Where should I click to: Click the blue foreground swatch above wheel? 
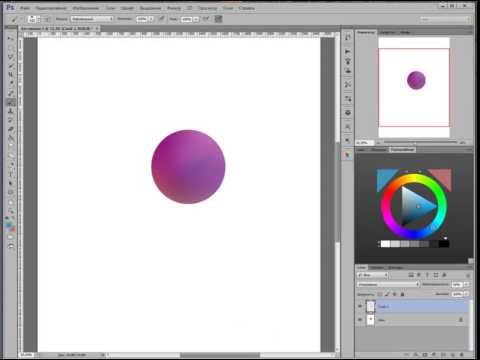[385, 178]
